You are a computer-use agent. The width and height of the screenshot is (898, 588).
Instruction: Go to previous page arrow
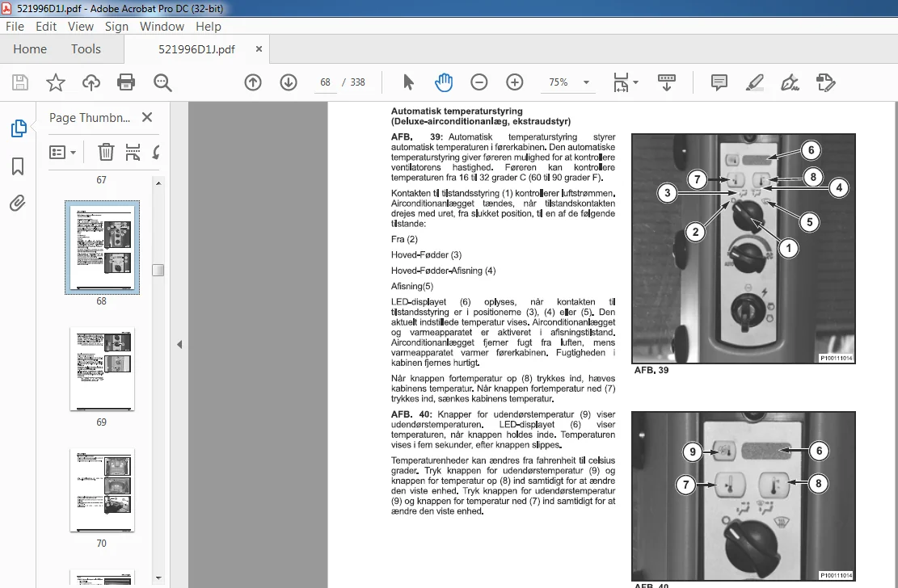(x=252, y=82)
